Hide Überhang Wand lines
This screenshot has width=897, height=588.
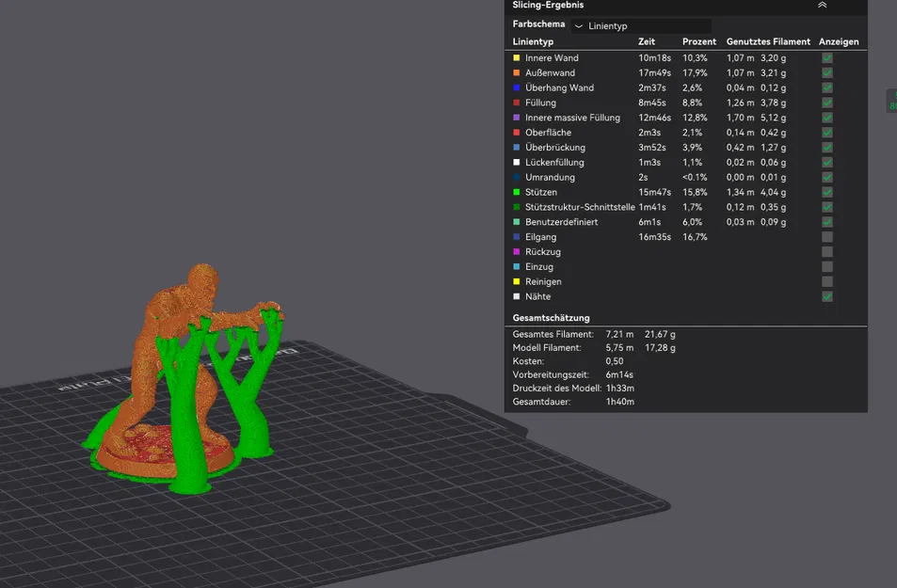point(827,87)
